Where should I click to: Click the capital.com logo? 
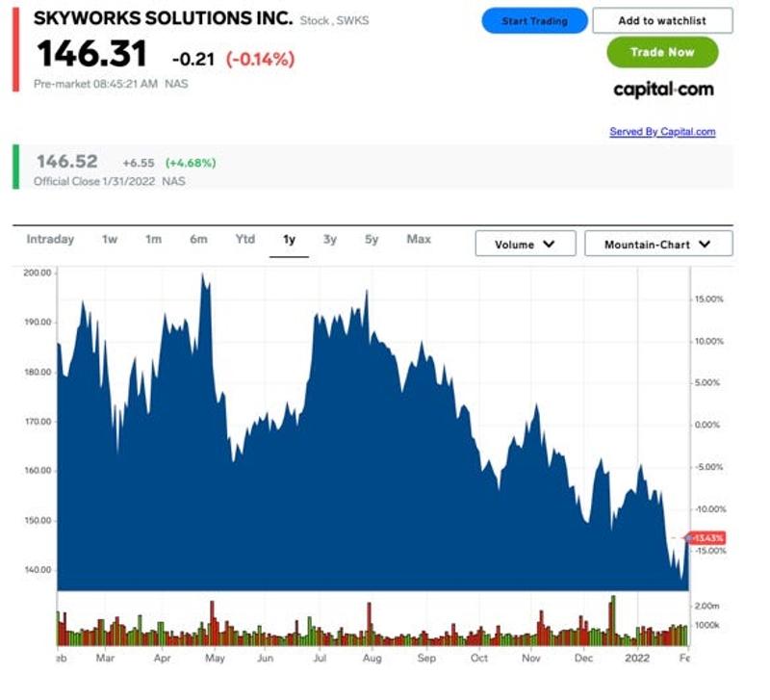(x=663, y=90)
